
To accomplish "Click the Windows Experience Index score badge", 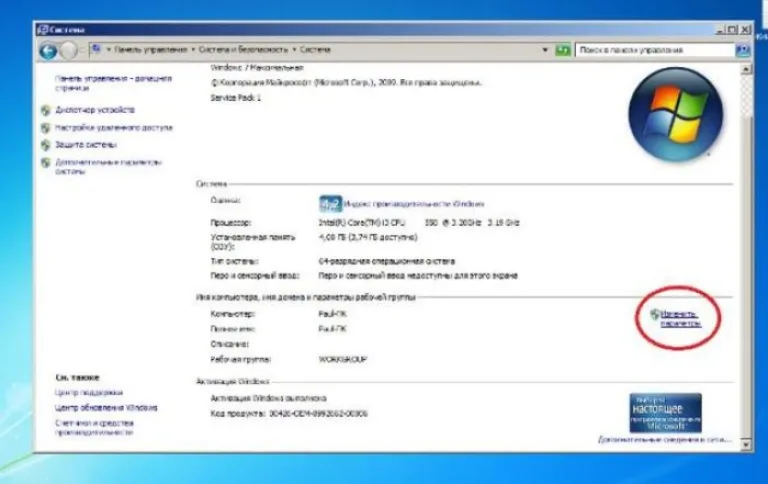I will [x=331, y=204].
